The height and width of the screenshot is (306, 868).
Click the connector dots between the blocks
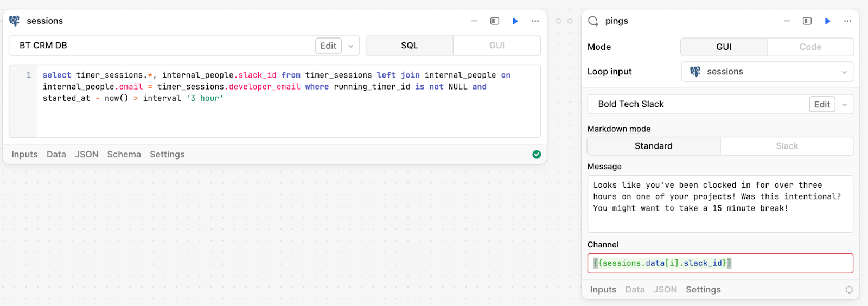[x=564, y=21]
